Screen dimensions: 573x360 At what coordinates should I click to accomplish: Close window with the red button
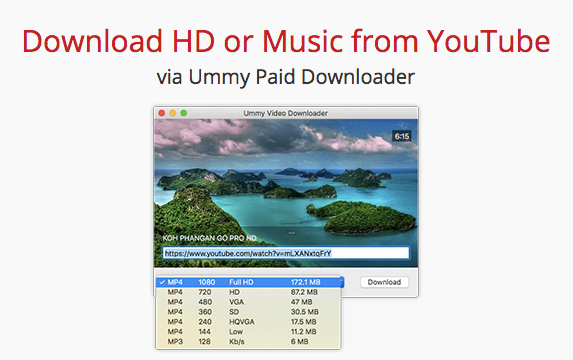point(162,113)
